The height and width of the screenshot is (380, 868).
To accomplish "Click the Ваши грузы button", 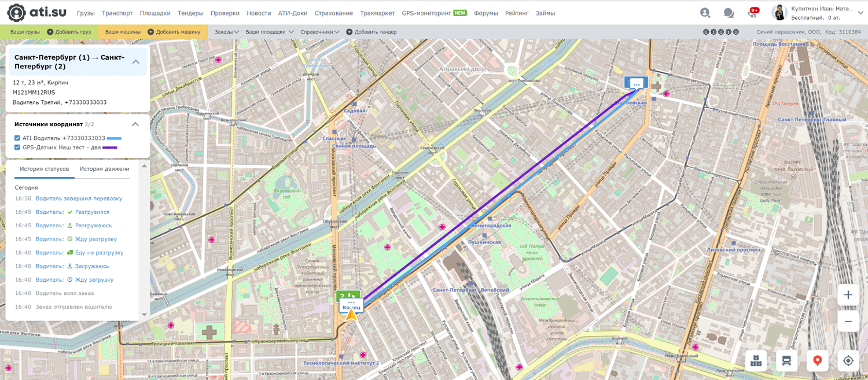I will coord(25,32).
